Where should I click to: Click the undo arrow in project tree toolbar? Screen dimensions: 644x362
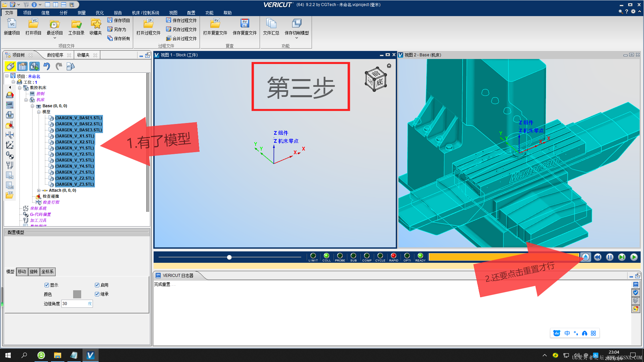click(x=47, y=66)
